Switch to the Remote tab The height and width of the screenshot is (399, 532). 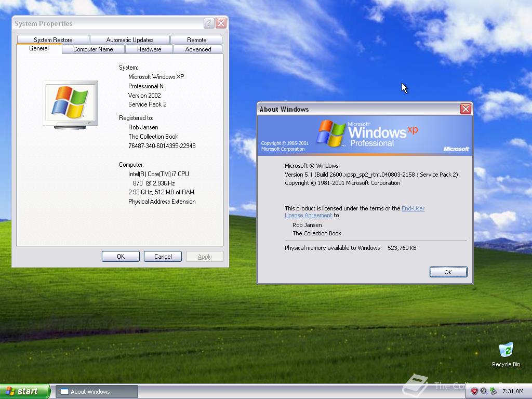(196, 39)
